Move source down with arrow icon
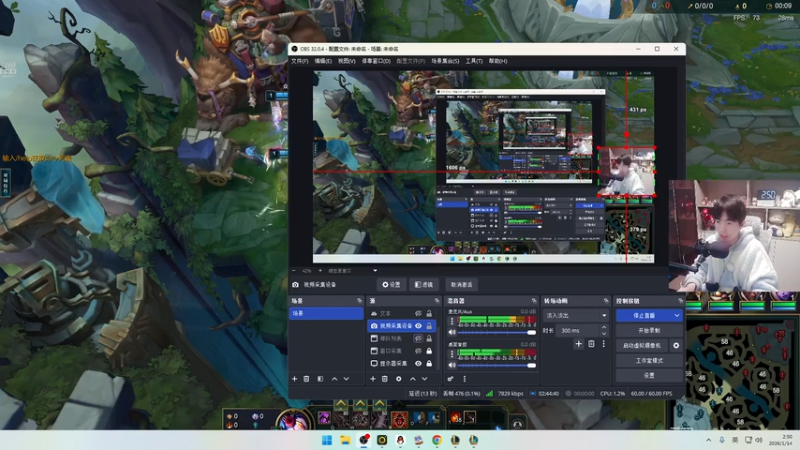This screenshot has width=800, height=450. pyautogui.click(x=424, y=379)
